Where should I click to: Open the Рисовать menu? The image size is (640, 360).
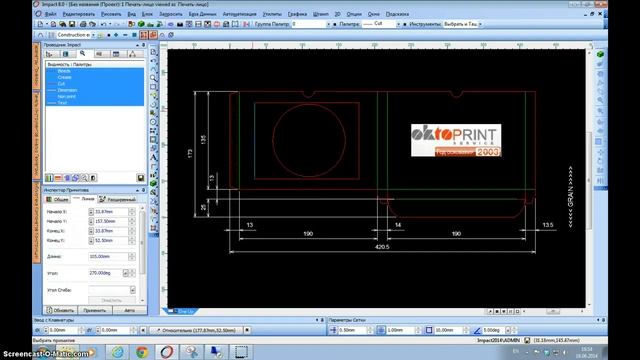tap(111, 14)
